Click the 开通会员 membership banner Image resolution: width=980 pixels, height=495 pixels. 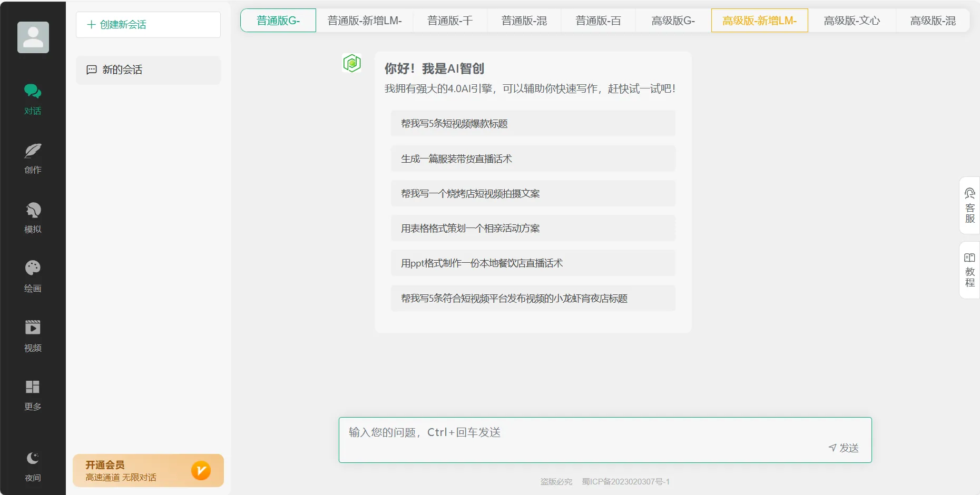coord(148,470)
